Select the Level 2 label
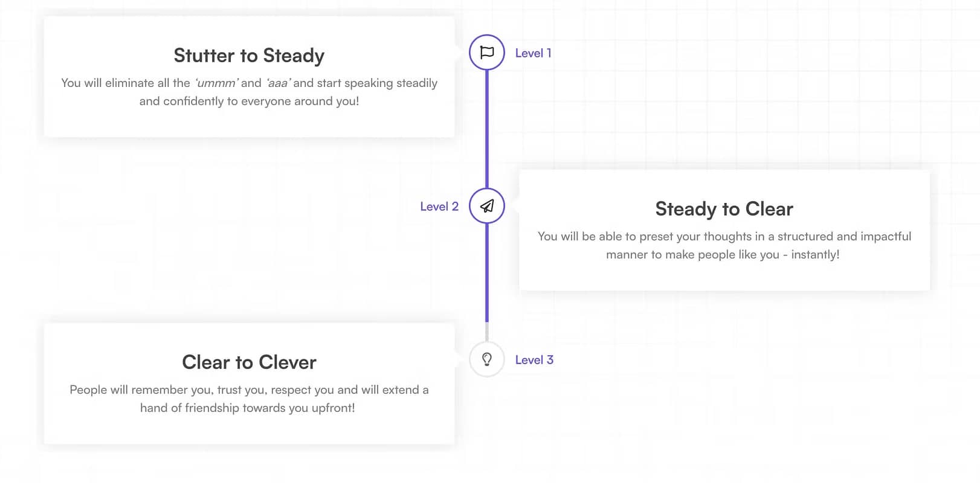Image resolution: width=980 pixels, height=488 pixels. pyautogui.click(x=439, y=207)
